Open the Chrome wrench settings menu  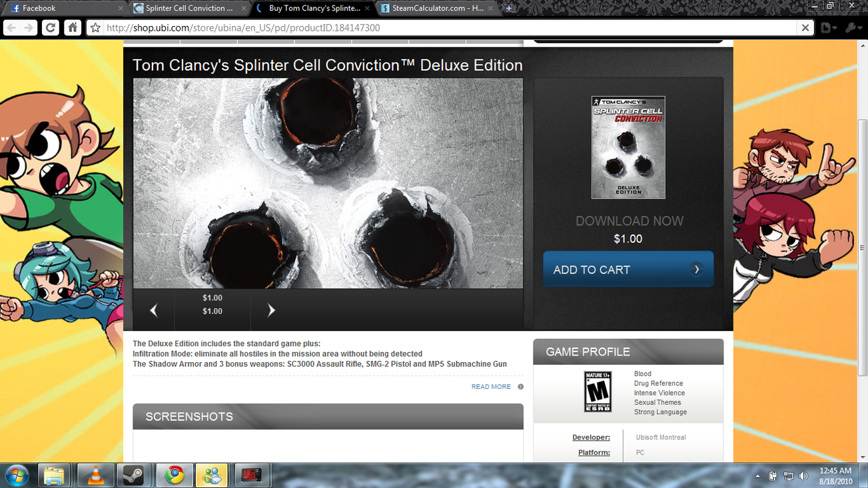pyautogui.click(x=852, y=28)
